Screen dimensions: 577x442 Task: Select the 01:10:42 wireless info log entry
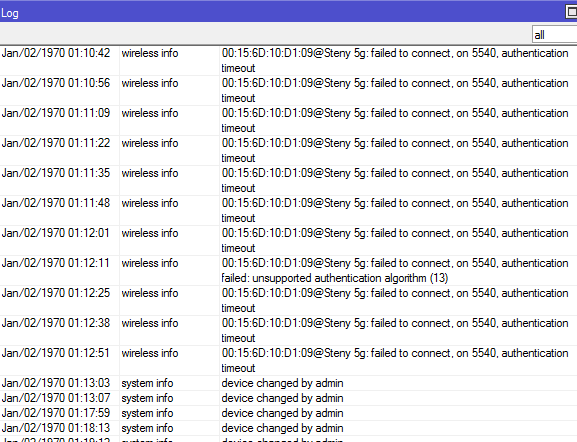tap(288, 61)
